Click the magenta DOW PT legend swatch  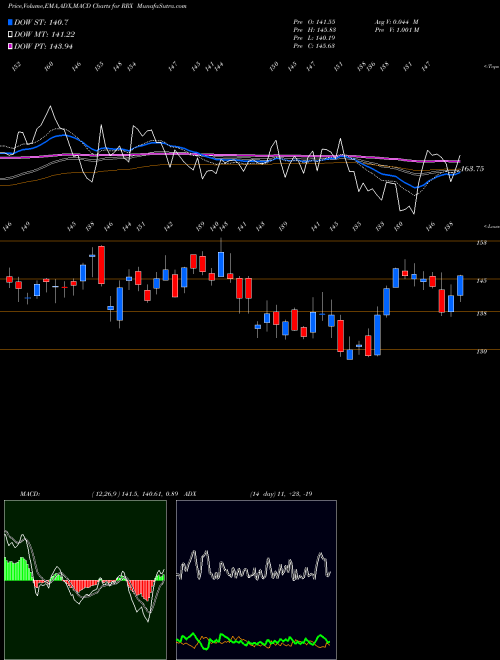pyautogui.click(x=11, y=46)
